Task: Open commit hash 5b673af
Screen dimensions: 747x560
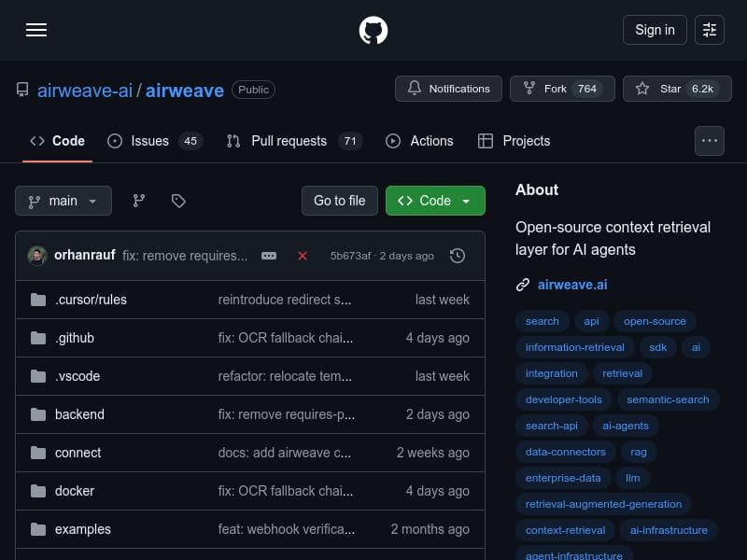Action: point(350,256)
